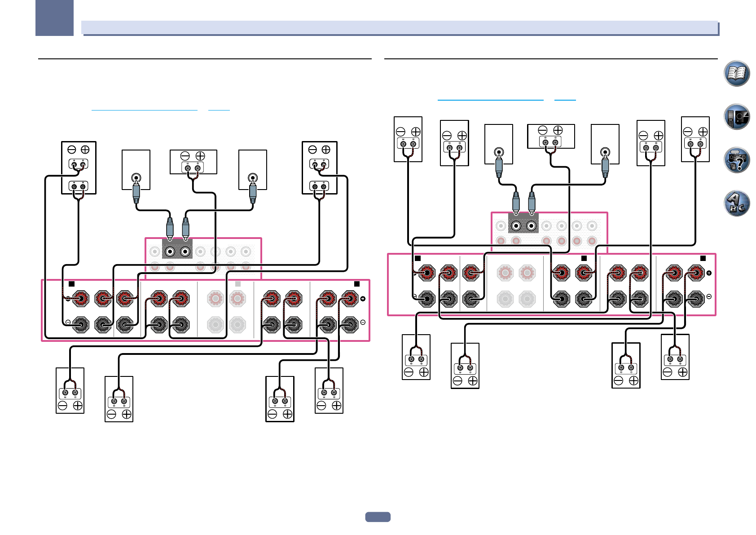This screenshot has width=756, height=535.
Task: Click the left subwoofer box in the right diagram
Action: click(x=498, y=144)
